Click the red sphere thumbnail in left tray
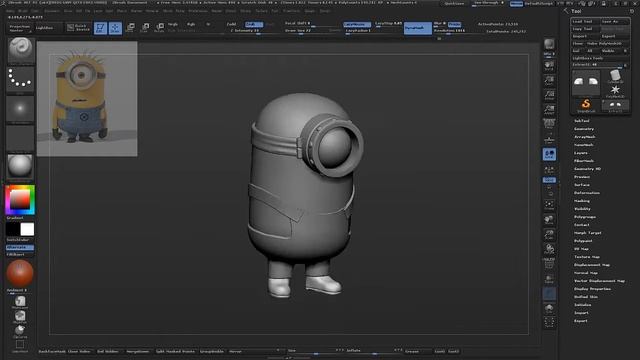This screenshot has height=360, width=640. click(x=20, y=273)
